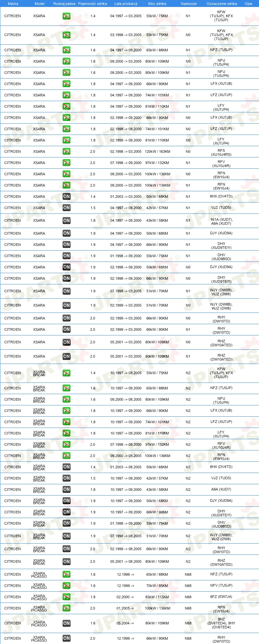Select the Pojemność silnika column header

click(92, 4)
